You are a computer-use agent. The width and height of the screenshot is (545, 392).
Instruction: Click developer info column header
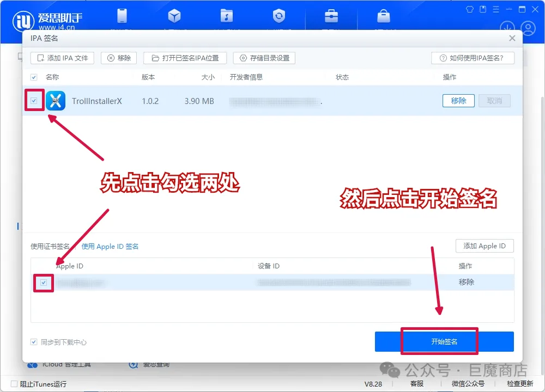[x=246, y=77]
